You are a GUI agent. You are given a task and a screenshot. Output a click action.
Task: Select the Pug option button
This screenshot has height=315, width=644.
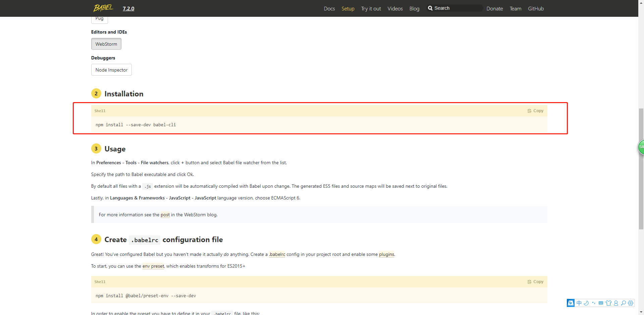pos(100,19)
